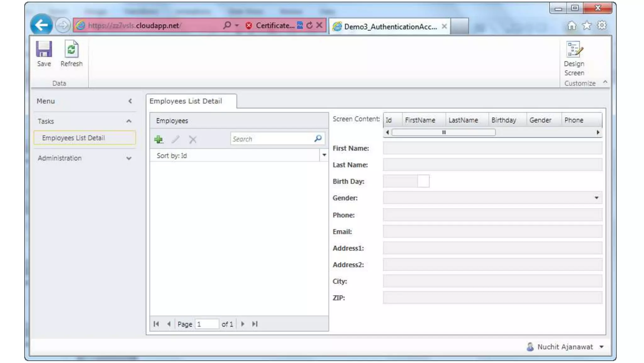
Task: Expand the Administration menu group
Action: pos(129,158)
